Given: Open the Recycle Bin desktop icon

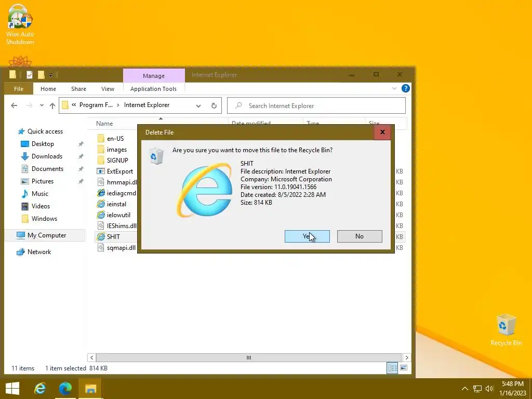Looking at the screenshot, I should [506, 330].
